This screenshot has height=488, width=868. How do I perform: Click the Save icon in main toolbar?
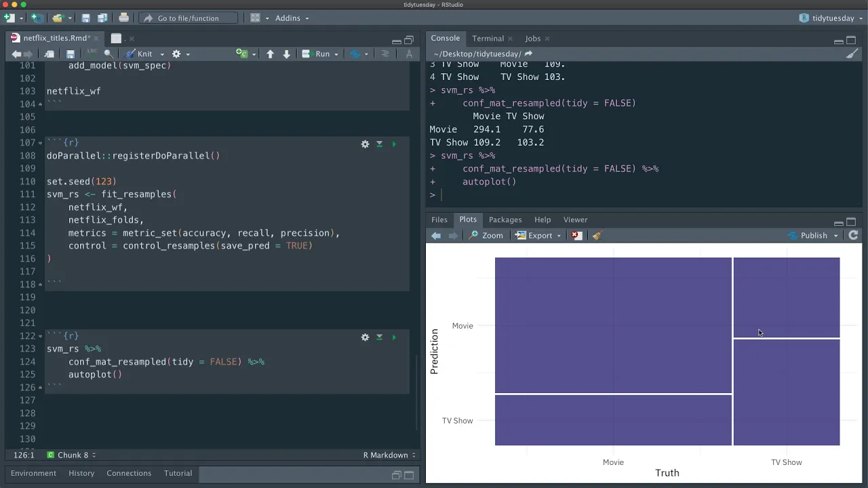pos(85,18)
